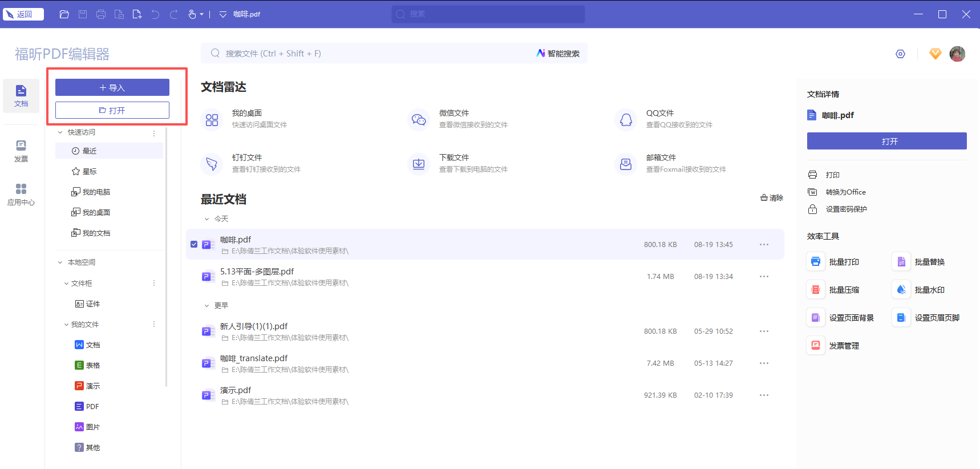This screenshot has height=469, width=980.
Task: Collapse the 快速访问 section
Action: (x=60, y=132)
